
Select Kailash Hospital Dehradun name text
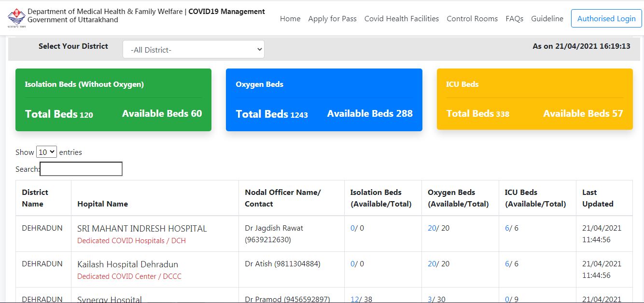[x=127, y=264]
